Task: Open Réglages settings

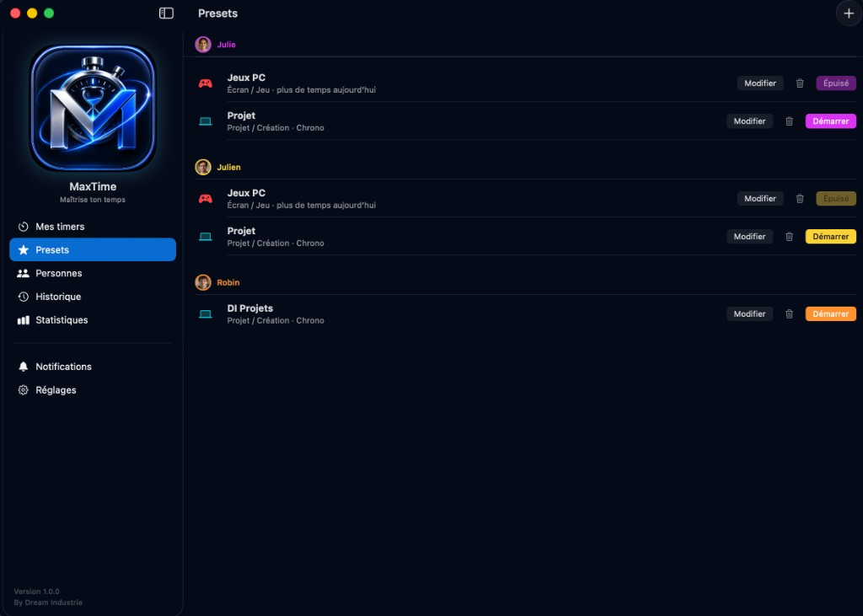Action: point(93,390)
